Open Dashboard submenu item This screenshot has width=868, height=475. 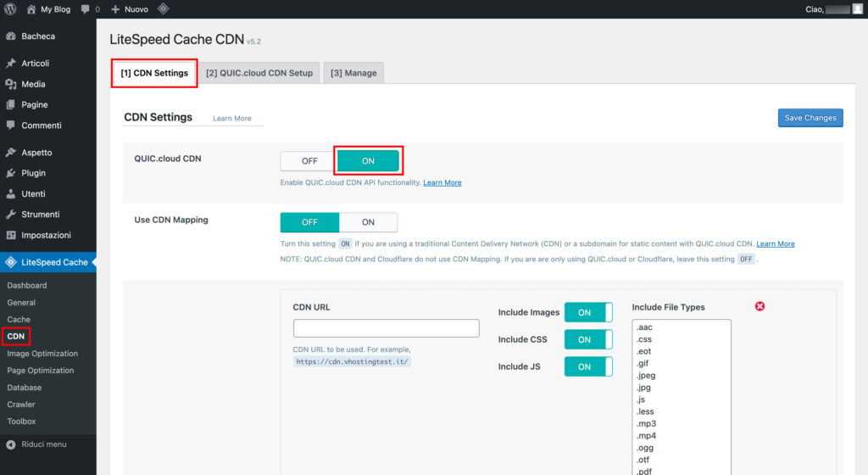(26, 285)
